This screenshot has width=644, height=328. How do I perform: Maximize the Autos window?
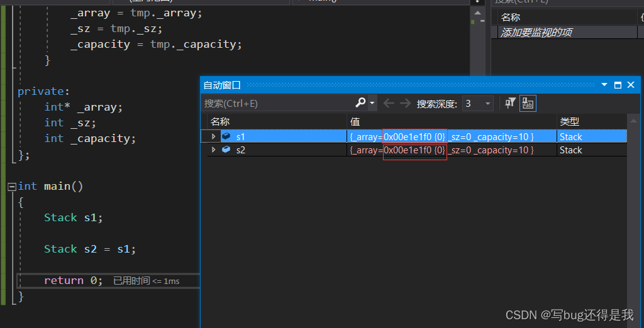point(618,85)
